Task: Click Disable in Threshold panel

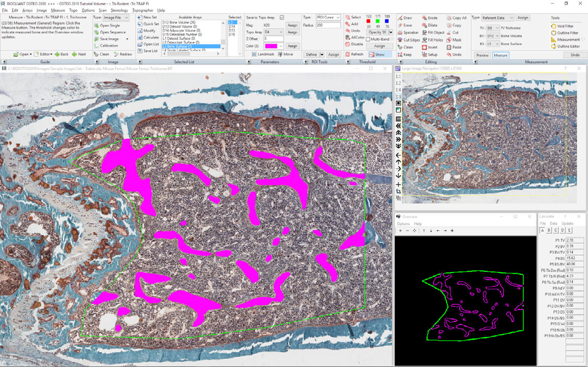Action: pyautogui.click(x=354, y=44)
